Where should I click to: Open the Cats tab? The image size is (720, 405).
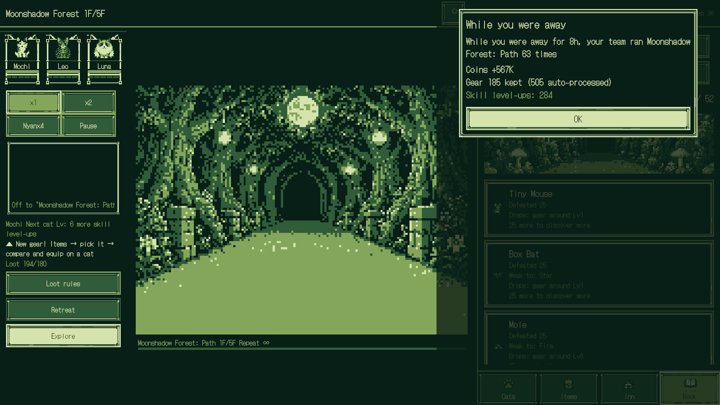click(508, 389)
